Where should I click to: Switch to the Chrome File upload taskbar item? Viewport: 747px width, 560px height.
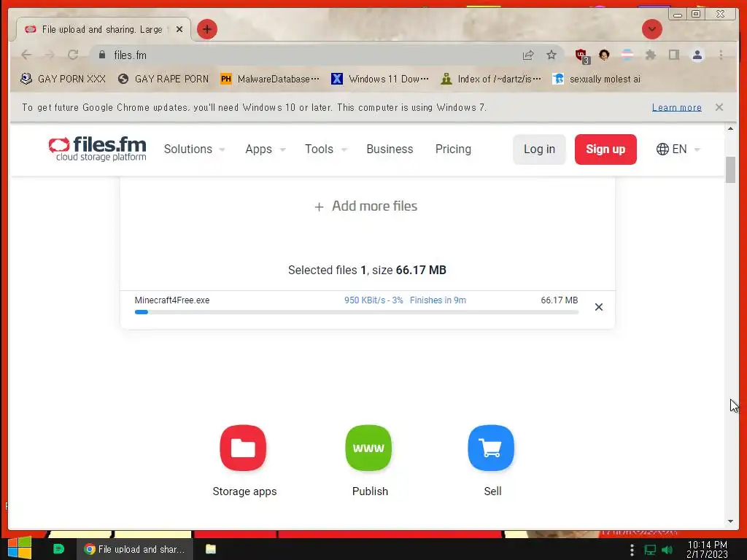pyautogui.click(x=135, y=549)
